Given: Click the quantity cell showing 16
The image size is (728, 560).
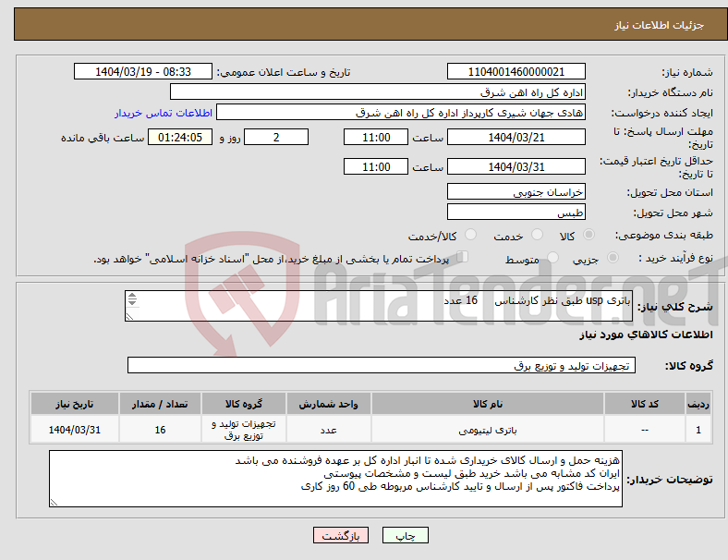Looking at the screenshot, I should tap(160, 430).
